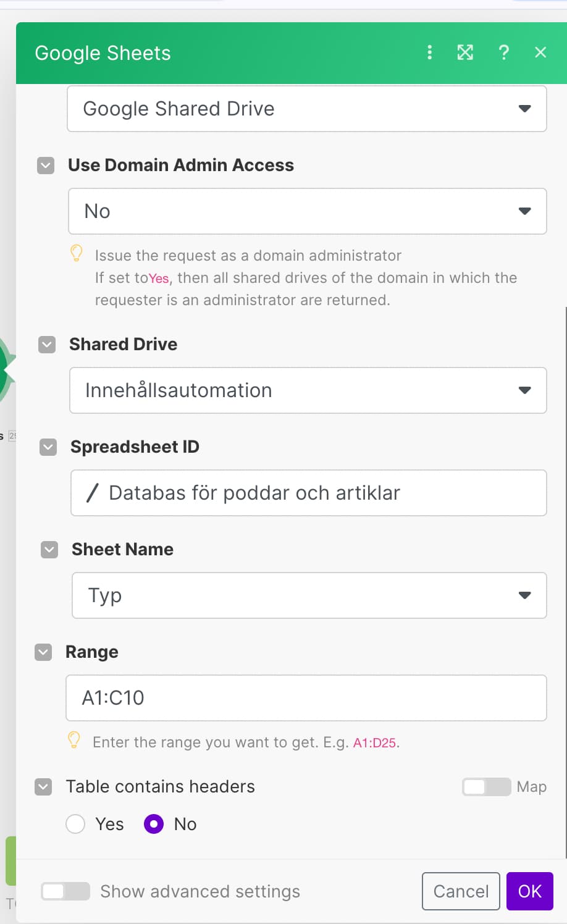This screenshot has width=567, height=924.
Task: Open help via the question mark icon
Action: (504, 52)
